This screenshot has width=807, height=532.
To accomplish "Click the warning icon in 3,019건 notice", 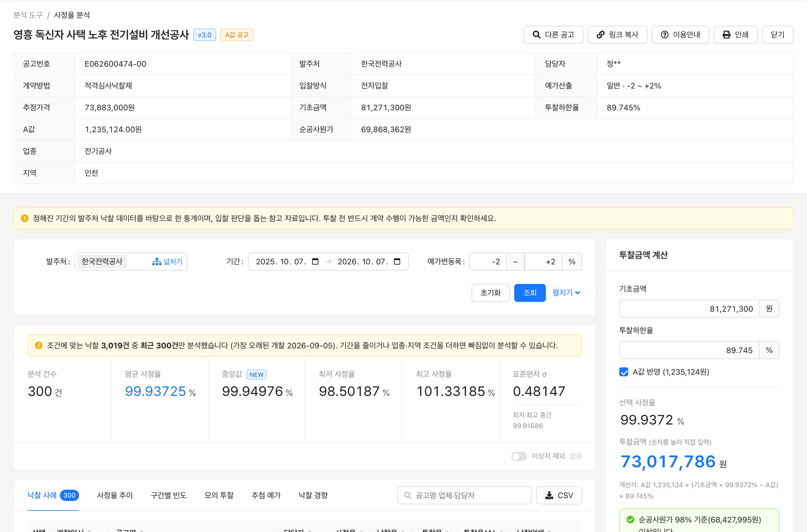I will pos(39,346).
